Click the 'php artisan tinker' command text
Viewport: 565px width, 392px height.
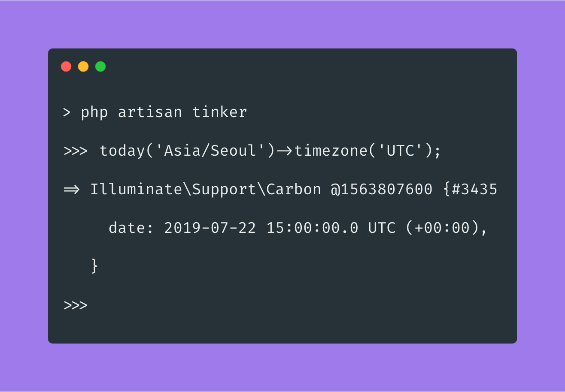[x=164, y=112]
